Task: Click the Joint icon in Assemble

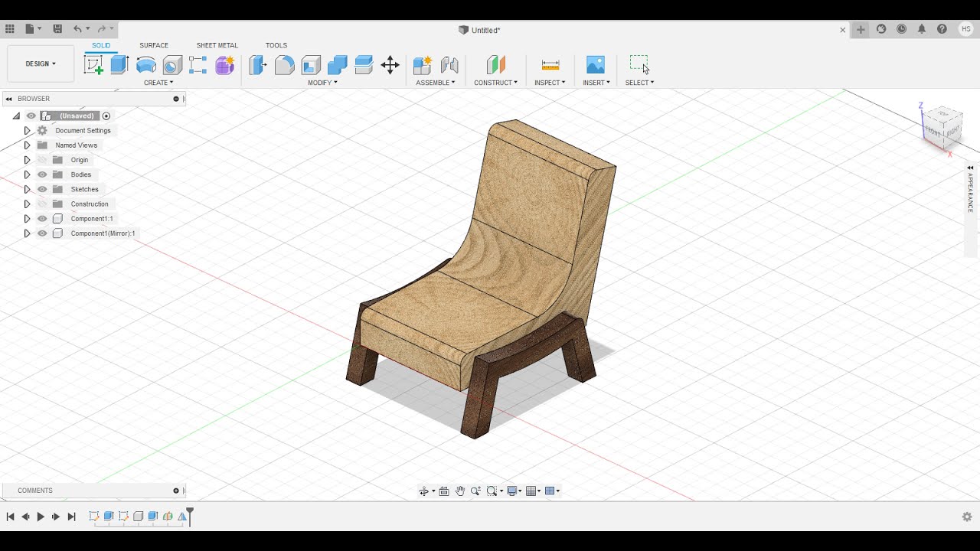Action: 449,65
